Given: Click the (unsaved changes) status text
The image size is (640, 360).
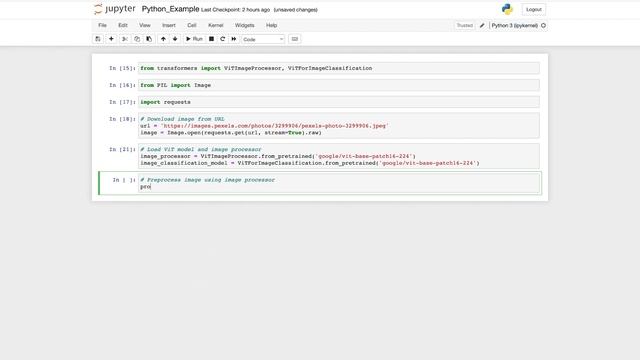Looking at the screenshot, I should pos(296,10).
